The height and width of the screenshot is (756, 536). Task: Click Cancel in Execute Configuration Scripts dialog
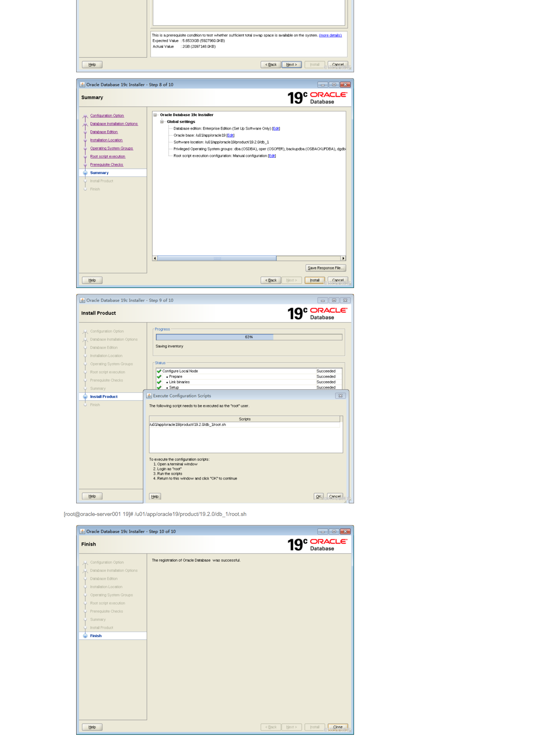tap(335, 496)
